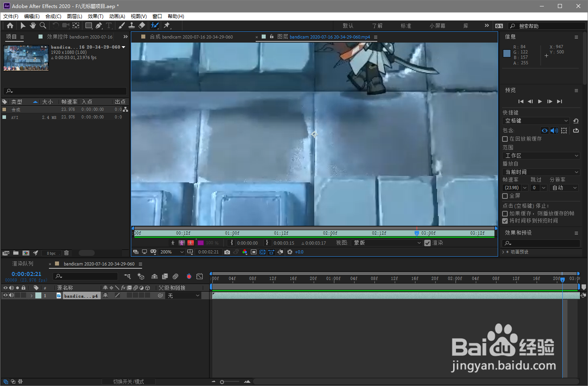
Task: Toggle audio inclusion speaker in Preview panel
Action: click(x=554, y=131)
